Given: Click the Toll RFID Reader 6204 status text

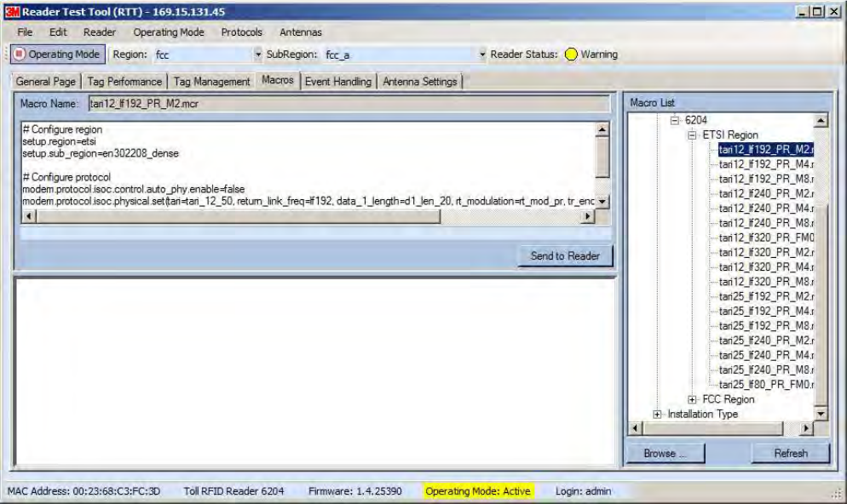Looking at the screenshot, I should (233, 491).
